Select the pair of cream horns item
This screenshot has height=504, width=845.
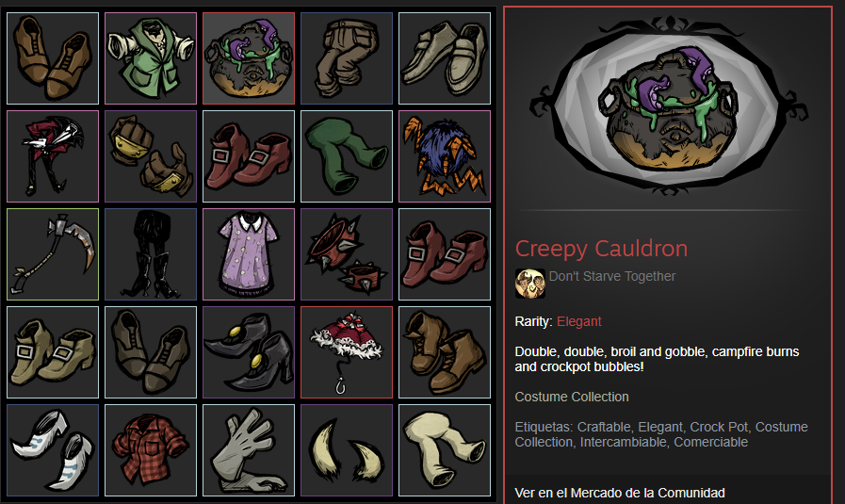click(347, 450)
